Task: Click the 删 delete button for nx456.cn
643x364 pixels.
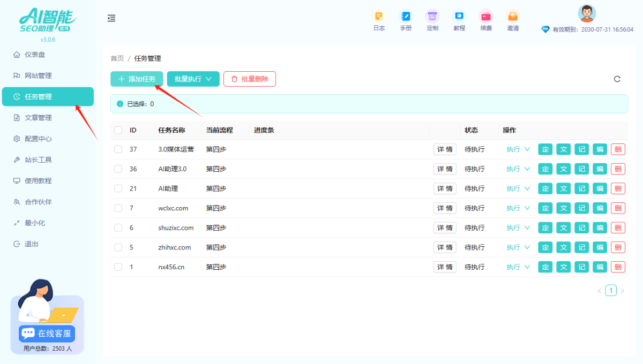Action: click(618, 267)
